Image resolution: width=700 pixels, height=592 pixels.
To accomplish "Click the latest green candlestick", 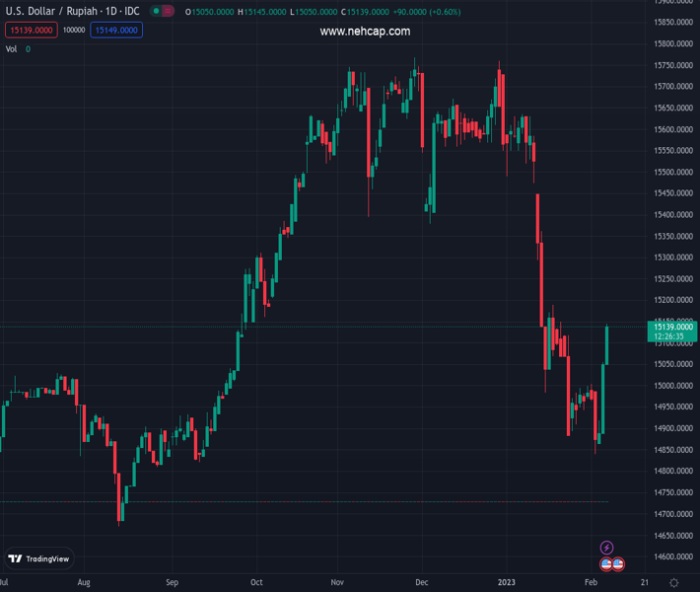I will (606, 345).
